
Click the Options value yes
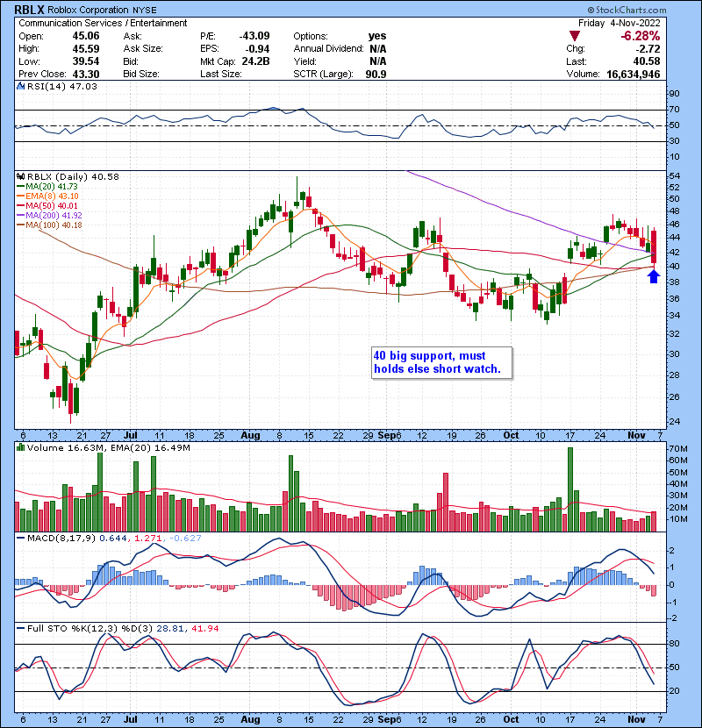[376, 36]
